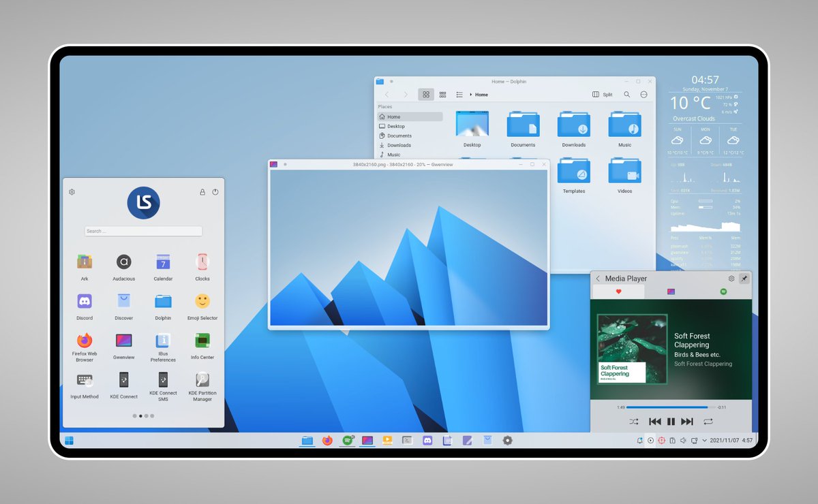Click the launcher Search field
This screenshot has height=504, width=818.
pyautogui.click(x=143, y=231)
